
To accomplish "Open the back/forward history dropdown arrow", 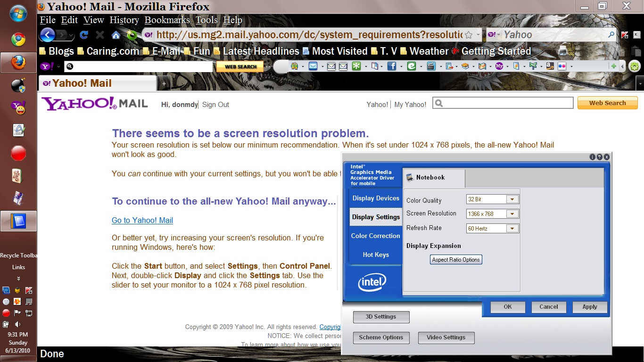I will coord(71,35).
